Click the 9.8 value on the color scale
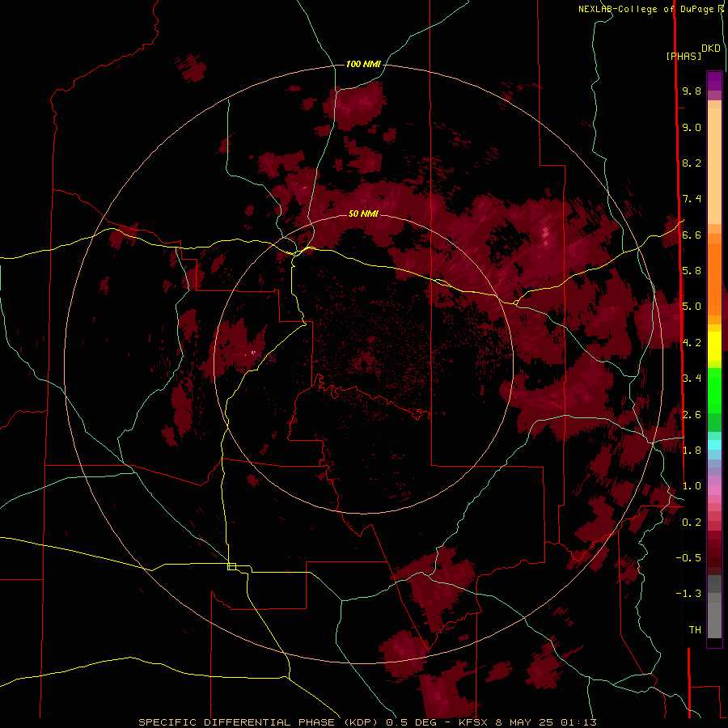The height and width of the screenshot is (728, 728). pos(692,91)
